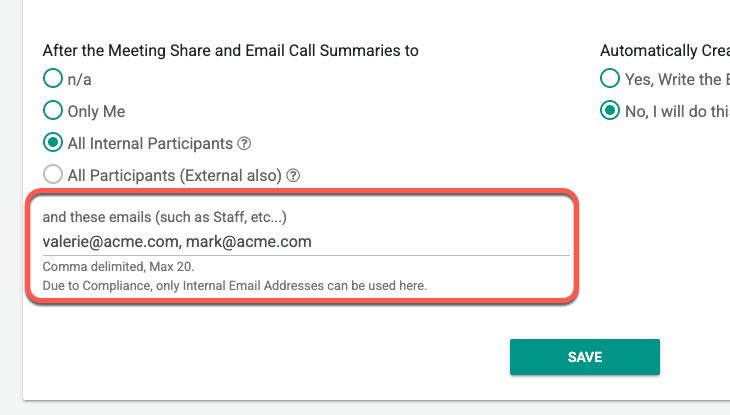Click the "No, I will do this" label
The height and width of the screenshot is (415, 730).
[x=677, y=112]
